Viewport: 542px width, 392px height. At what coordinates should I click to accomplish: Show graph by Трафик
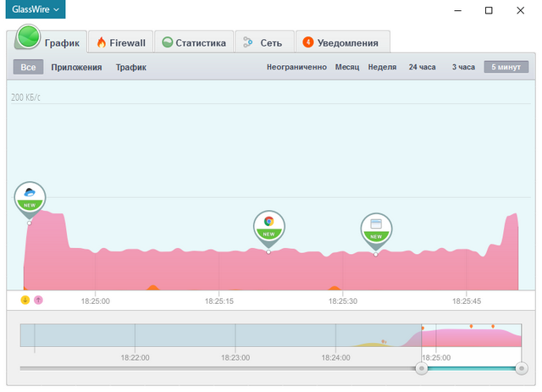(131, 68)
